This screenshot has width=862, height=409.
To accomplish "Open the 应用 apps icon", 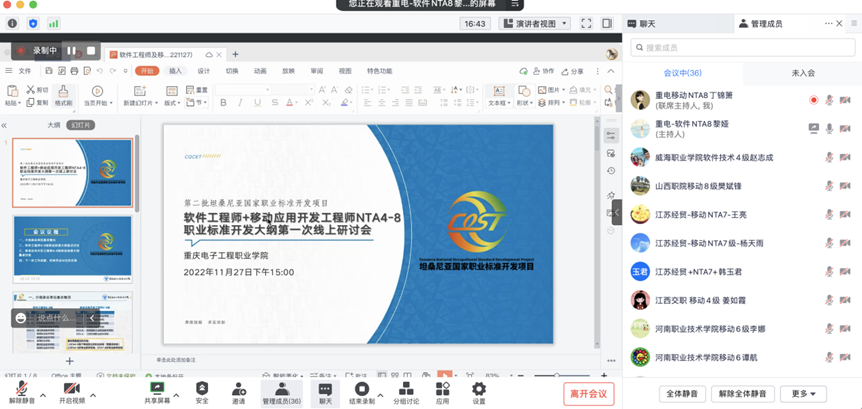I will (443, 393).
